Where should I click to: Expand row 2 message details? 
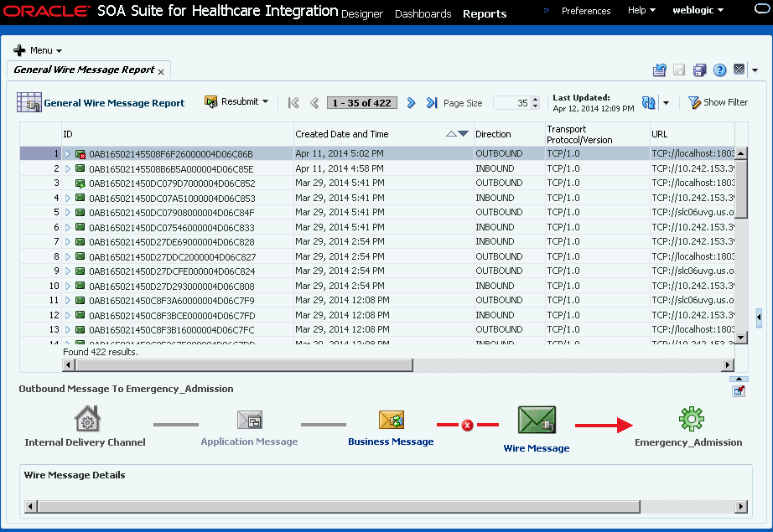point(68,168)
